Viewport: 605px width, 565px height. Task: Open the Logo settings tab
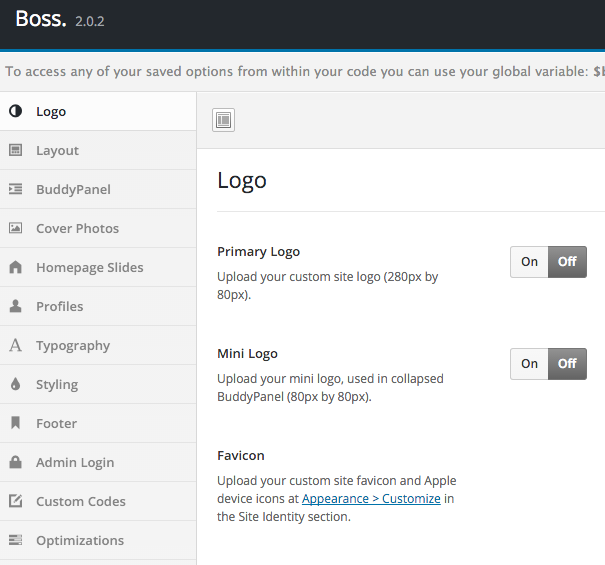[98, 111]
